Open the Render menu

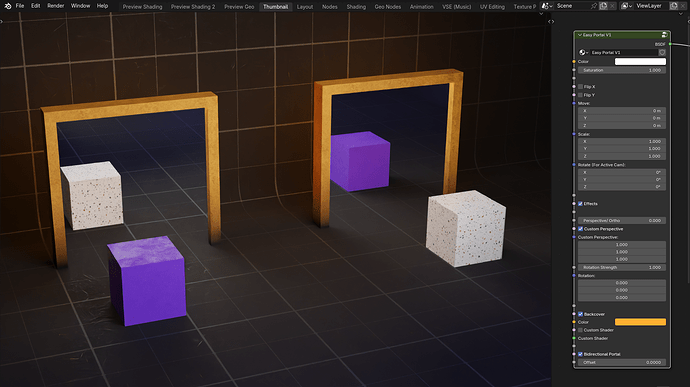pos(55,6)
